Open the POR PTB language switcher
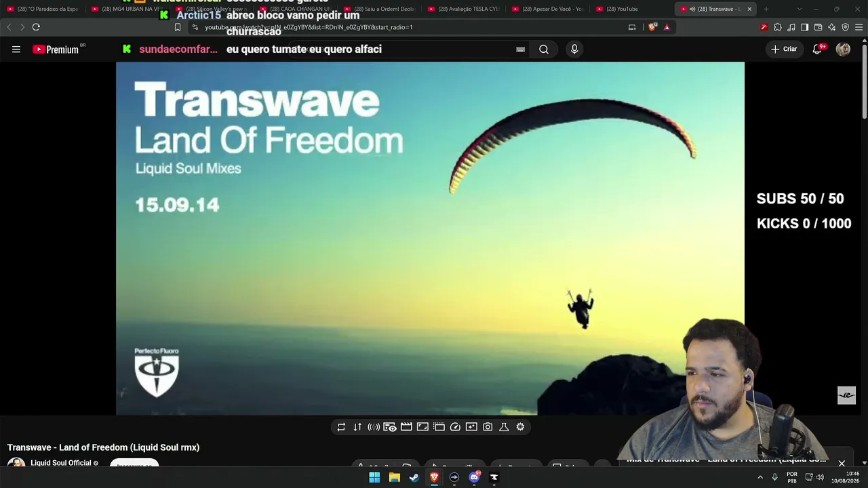 click(791, 477)
